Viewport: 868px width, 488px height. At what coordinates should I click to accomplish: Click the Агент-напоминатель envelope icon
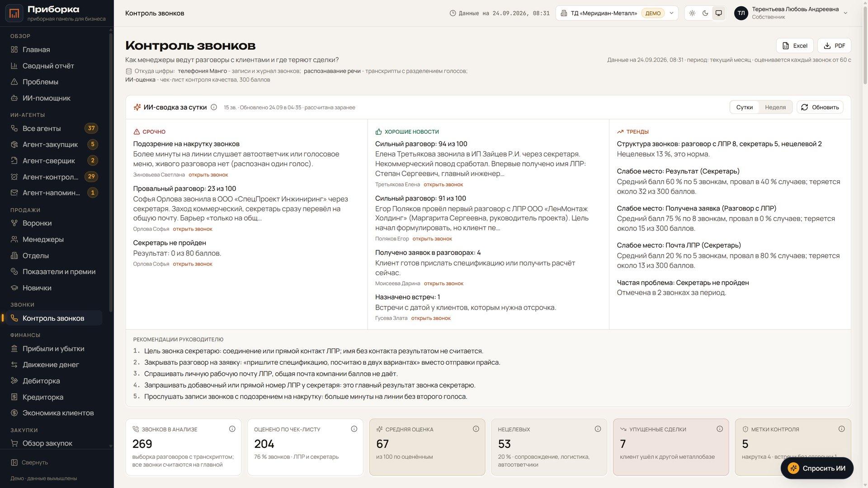pos(14,193)
